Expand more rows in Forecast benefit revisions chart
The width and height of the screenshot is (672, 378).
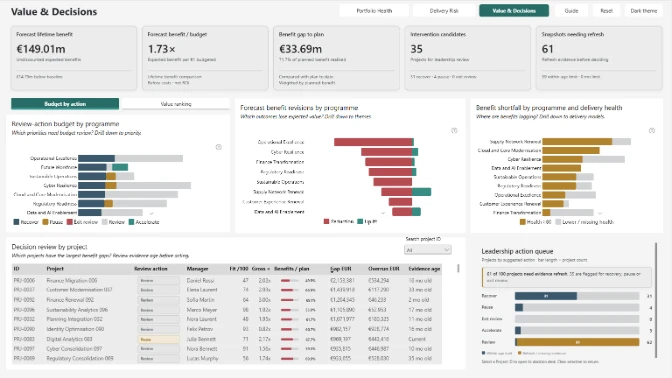(x=383, y=213)
